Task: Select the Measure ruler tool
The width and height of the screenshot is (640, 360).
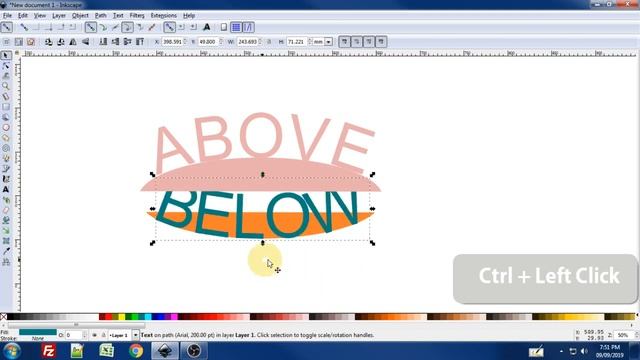Action: coord(6,96)
